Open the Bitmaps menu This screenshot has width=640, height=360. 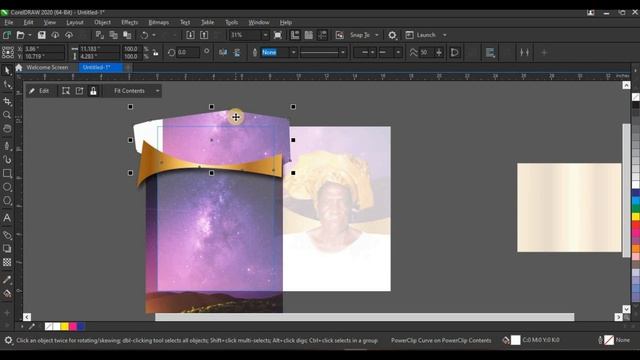[158, 22]
